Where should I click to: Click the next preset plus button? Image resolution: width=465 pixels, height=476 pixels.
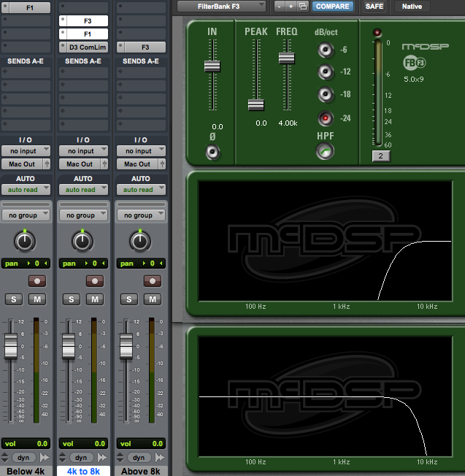(x=291, y=7)
